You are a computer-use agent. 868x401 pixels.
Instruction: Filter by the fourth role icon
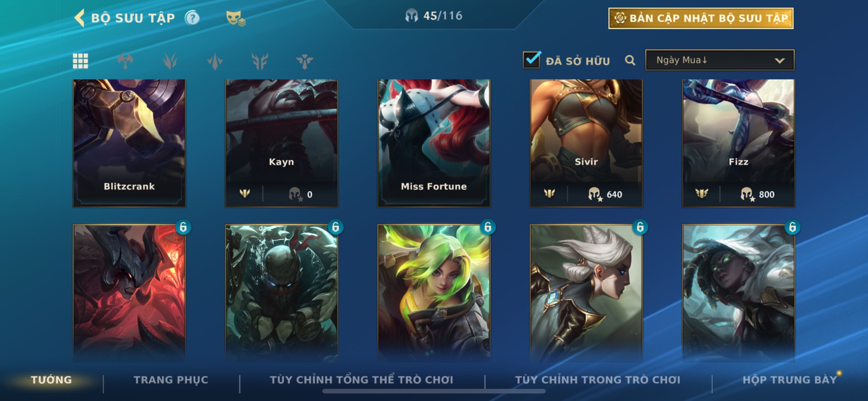point(260,61)
